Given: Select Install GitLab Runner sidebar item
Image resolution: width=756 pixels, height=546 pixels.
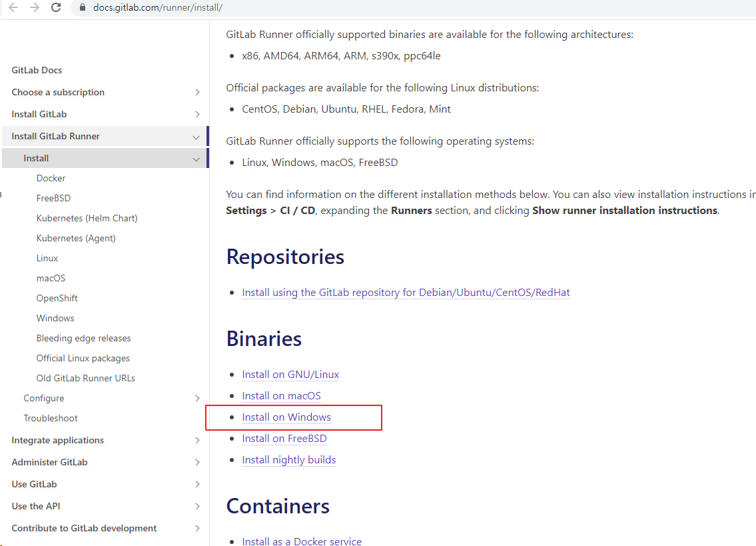Looking at the screenshot, I should coord(55,136).
